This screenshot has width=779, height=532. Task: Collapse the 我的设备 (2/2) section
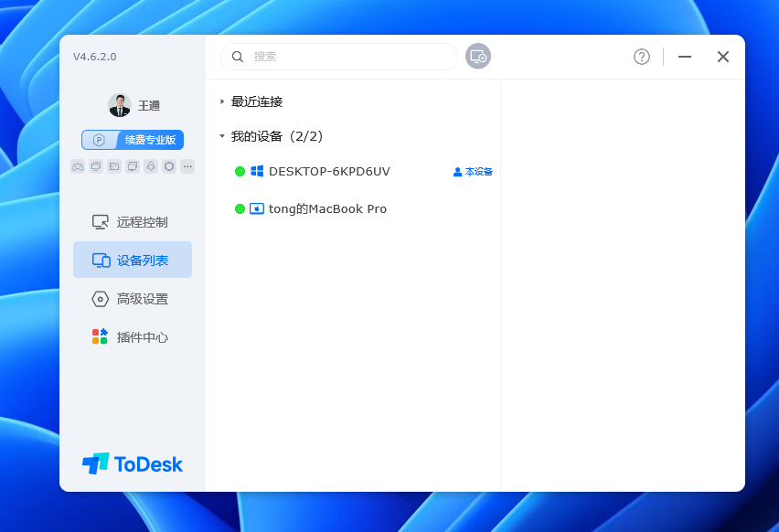(x=222, y=135)
